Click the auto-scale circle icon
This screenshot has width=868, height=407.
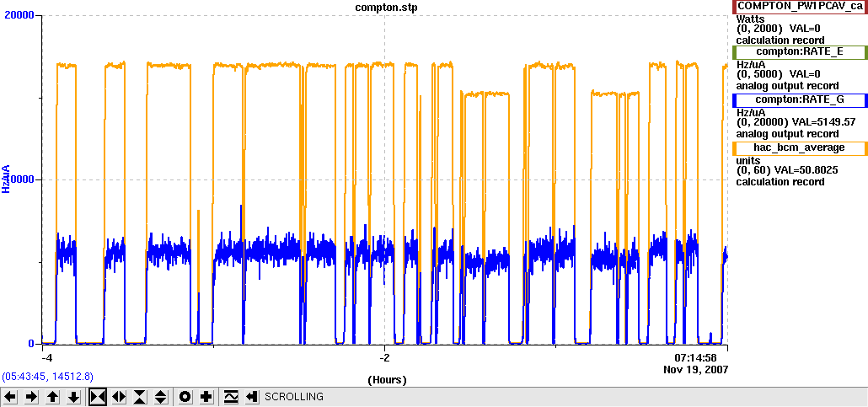click(185, 397)
